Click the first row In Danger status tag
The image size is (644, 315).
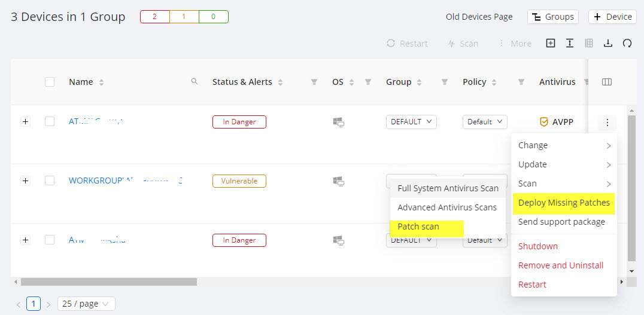pyautogui.click(x=239, y=122)
